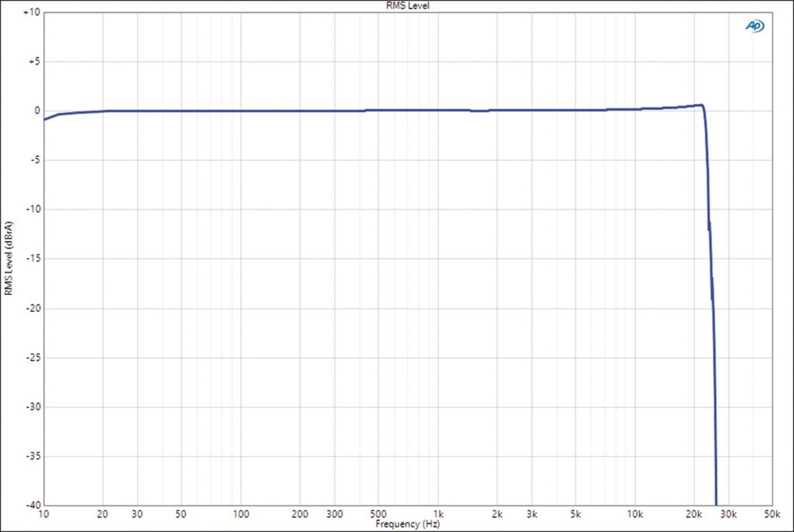Click the 3k frequency tick label
The height and width of the screenshot is (532, 794).
[x=532, y=514]
